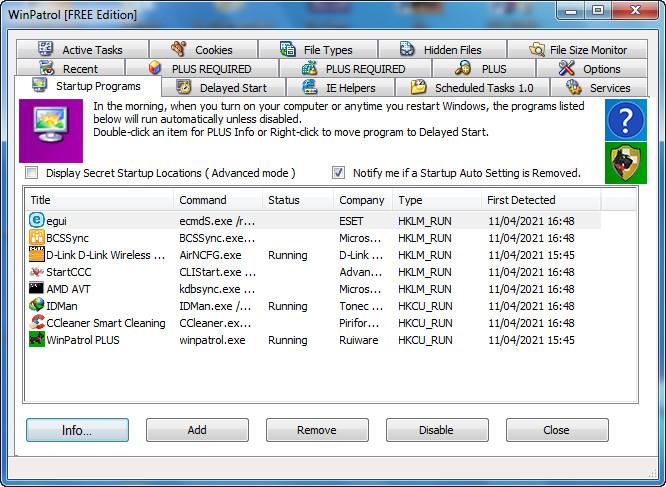Click the Active Tasks tab icon
Image resolution: width=666 pixels, height=487 pixels.
tap(45, 49)
